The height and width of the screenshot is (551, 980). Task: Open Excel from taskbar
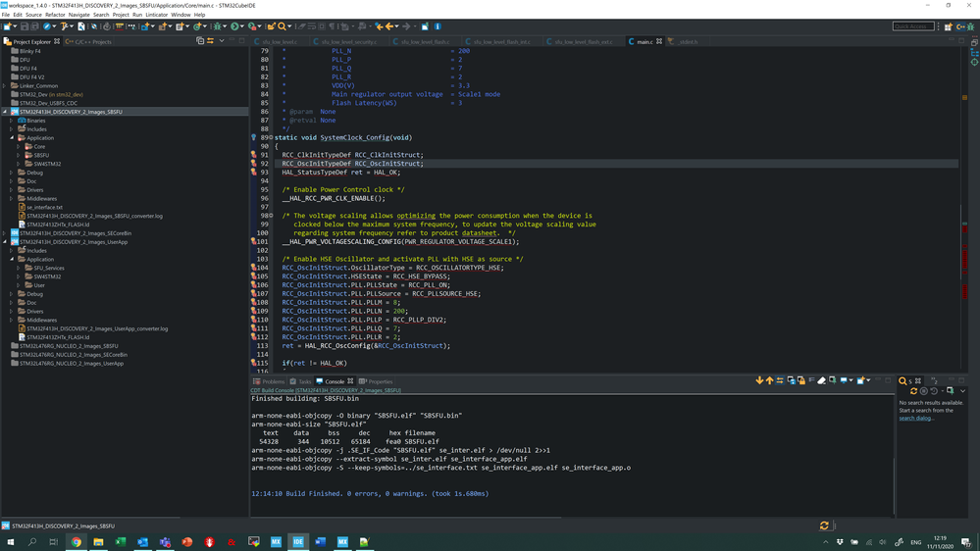pos(121,541)
